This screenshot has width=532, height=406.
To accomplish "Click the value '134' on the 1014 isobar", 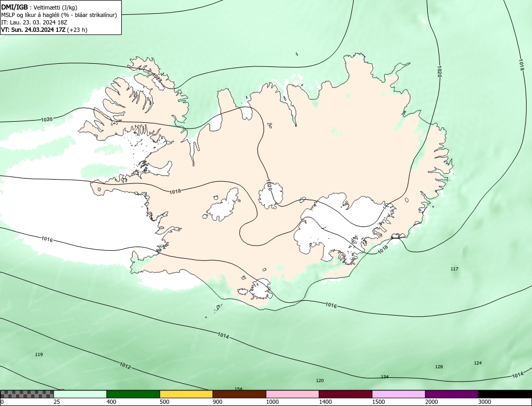I will (385, 377).
